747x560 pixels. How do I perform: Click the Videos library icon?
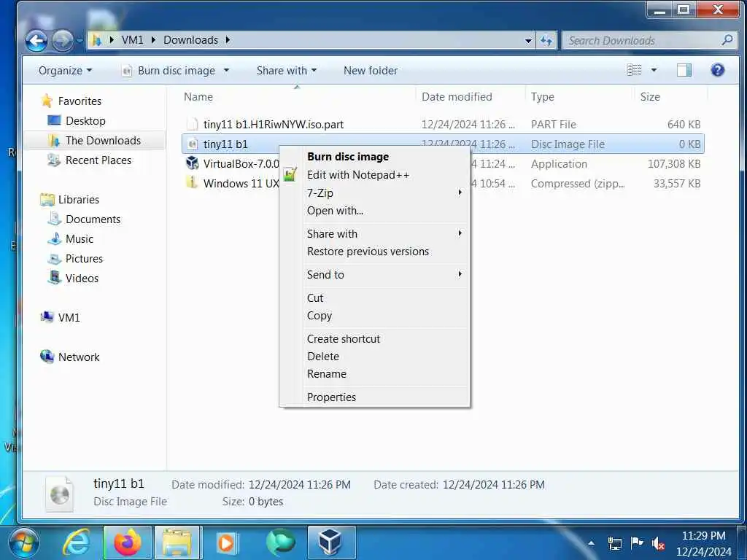[x=54, y=278]
